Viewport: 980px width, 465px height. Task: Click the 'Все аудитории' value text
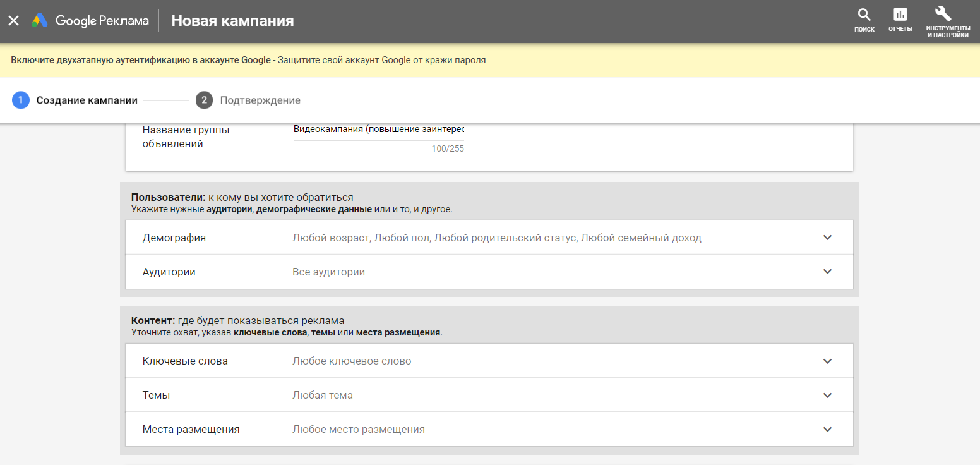[x=328, y=272]
